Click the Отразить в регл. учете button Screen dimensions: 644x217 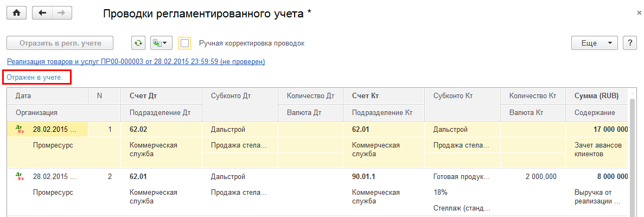pos(60,43)
